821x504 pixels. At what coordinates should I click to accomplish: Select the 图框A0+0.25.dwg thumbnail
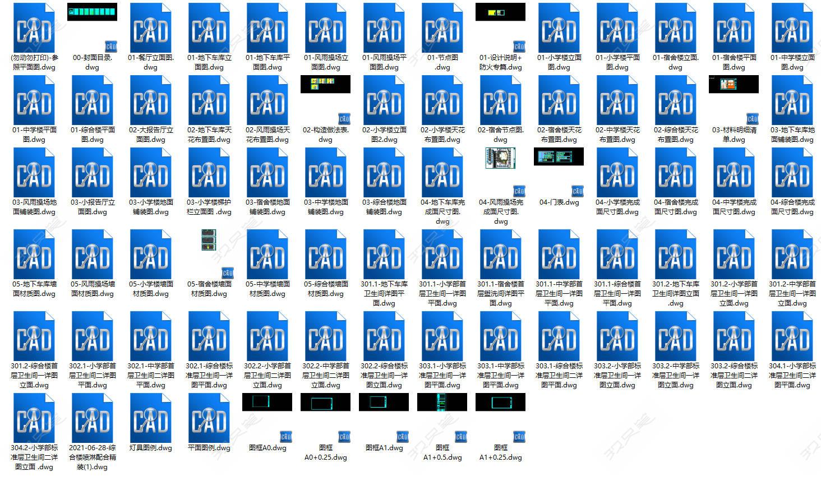coord(325,402)
